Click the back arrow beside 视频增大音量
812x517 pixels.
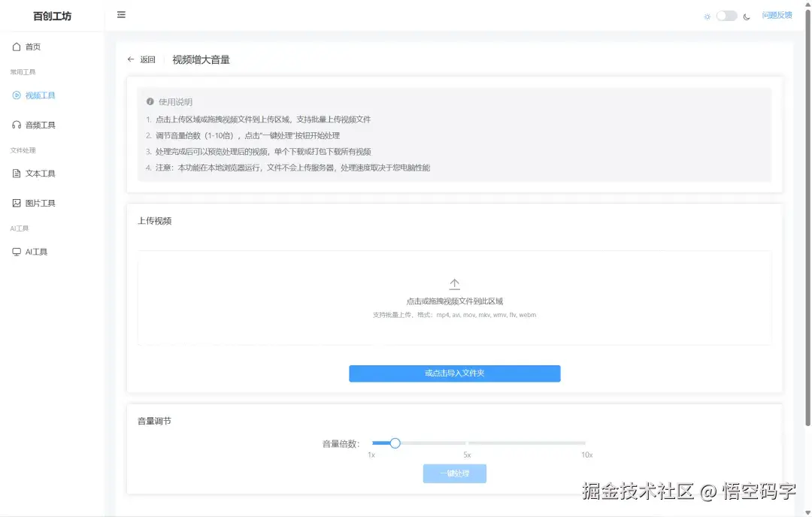(130, 59)
